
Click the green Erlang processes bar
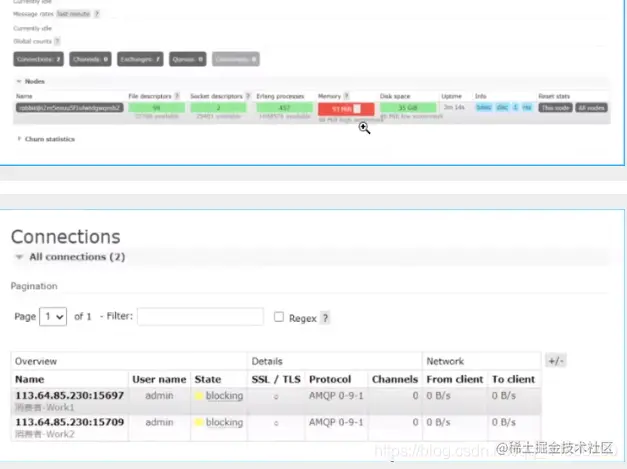click(x=284, y=108)
